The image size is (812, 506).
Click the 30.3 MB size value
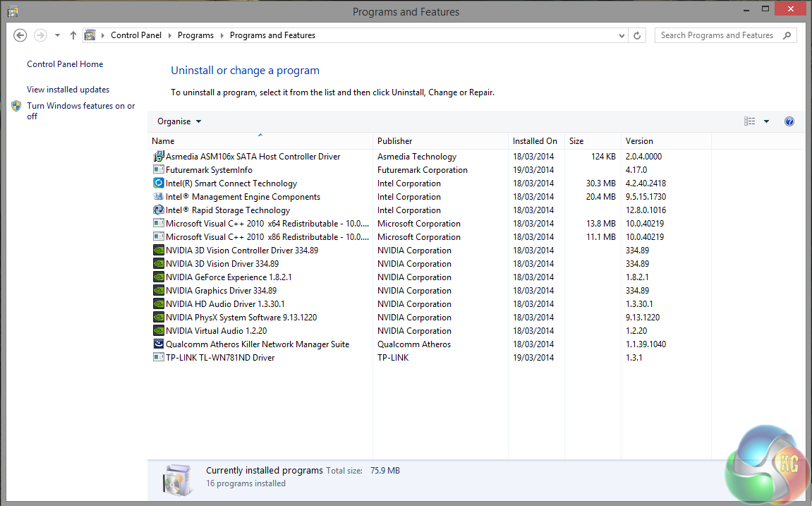(x=601, y=183)
